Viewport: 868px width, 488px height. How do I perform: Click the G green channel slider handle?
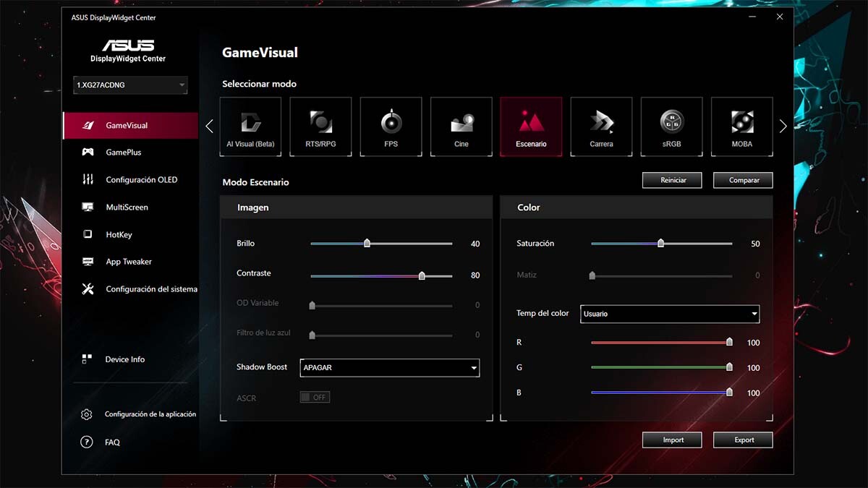click(729, 367)
